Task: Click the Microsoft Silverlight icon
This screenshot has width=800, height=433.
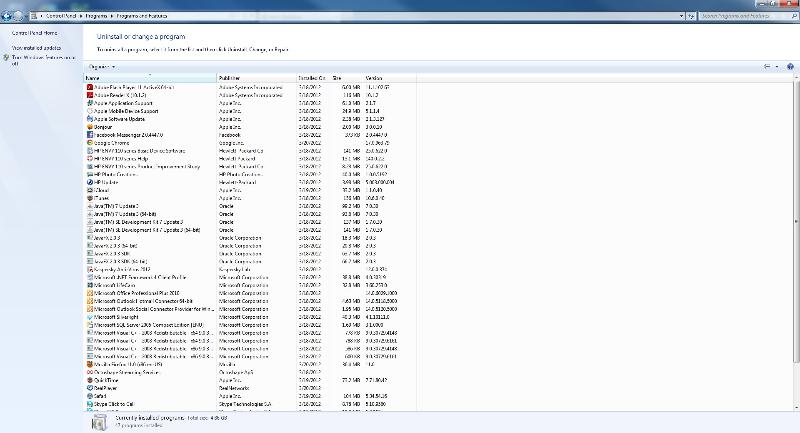Action: pyautogui.click(x=90, y=317)
